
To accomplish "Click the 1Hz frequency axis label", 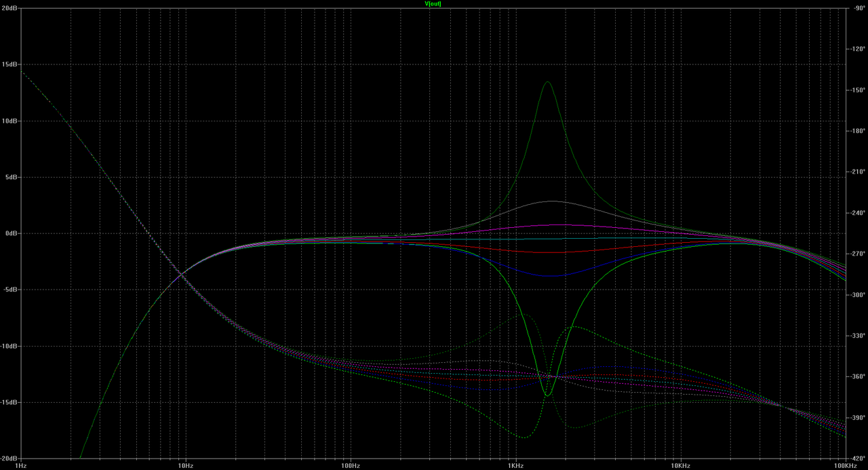I will point(20,466).
